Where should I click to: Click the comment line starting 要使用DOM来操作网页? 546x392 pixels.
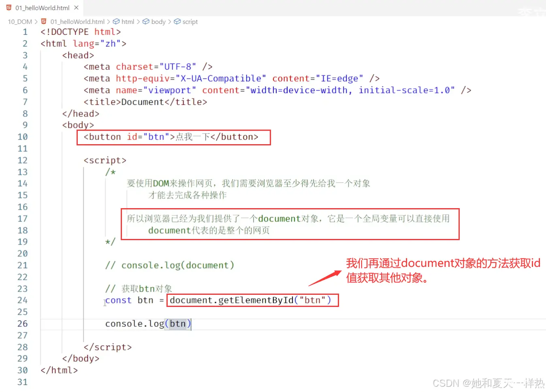[x=249, y=183]
